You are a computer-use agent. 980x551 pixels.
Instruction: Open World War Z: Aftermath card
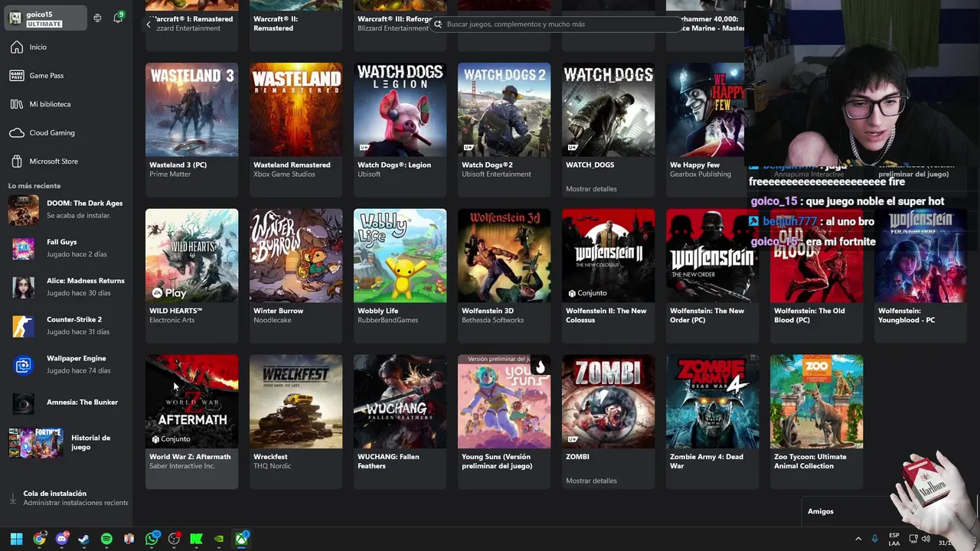[x=191, y=422]
